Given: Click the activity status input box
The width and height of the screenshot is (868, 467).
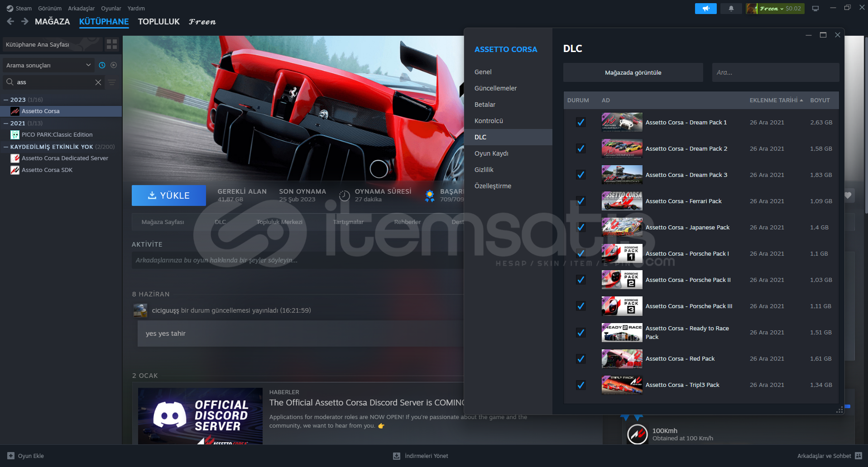Looking at the screenshot, I should click(x=298, y=260).
